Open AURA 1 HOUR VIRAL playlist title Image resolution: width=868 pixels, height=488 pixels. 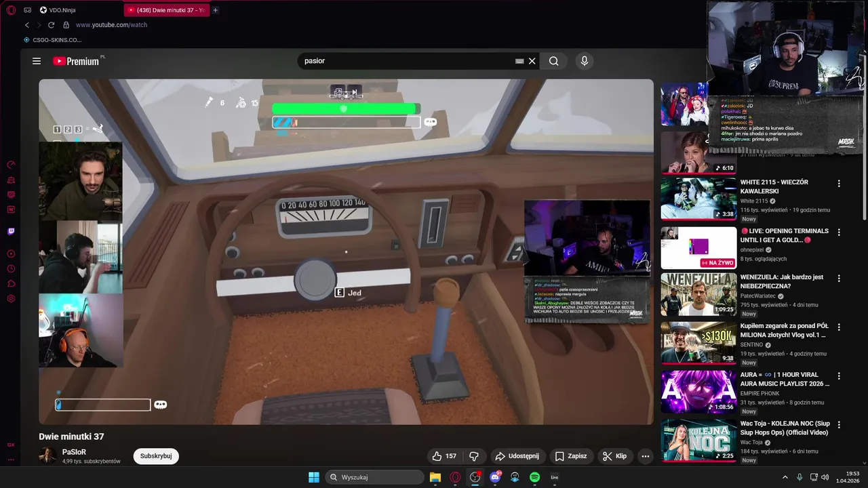(x=785, y=379)
